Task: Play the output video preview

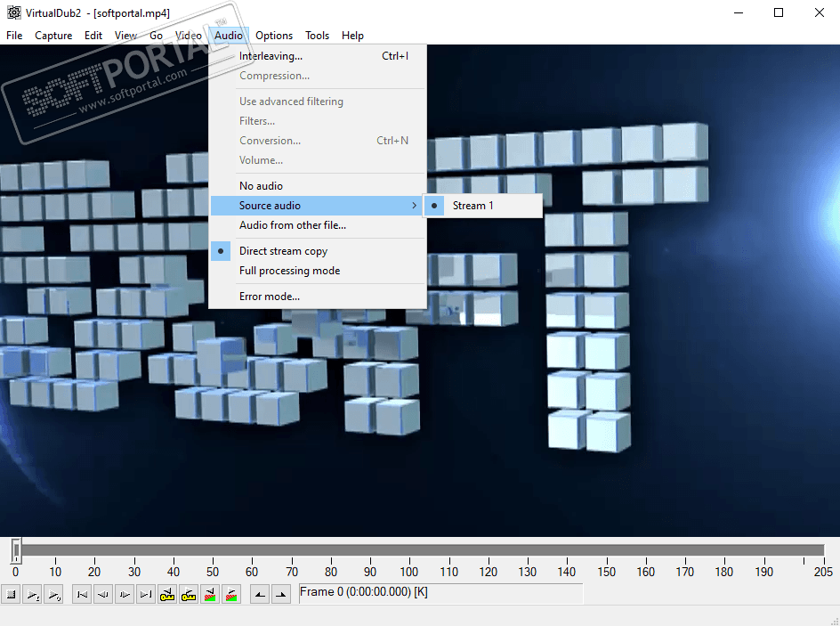Action: pos(53,594)
